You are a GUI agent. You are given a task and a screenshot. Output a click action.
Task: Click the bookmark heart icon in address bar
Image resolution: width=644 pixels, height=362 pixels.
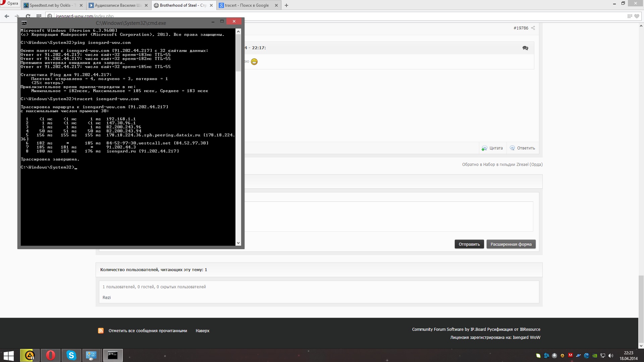637,16
